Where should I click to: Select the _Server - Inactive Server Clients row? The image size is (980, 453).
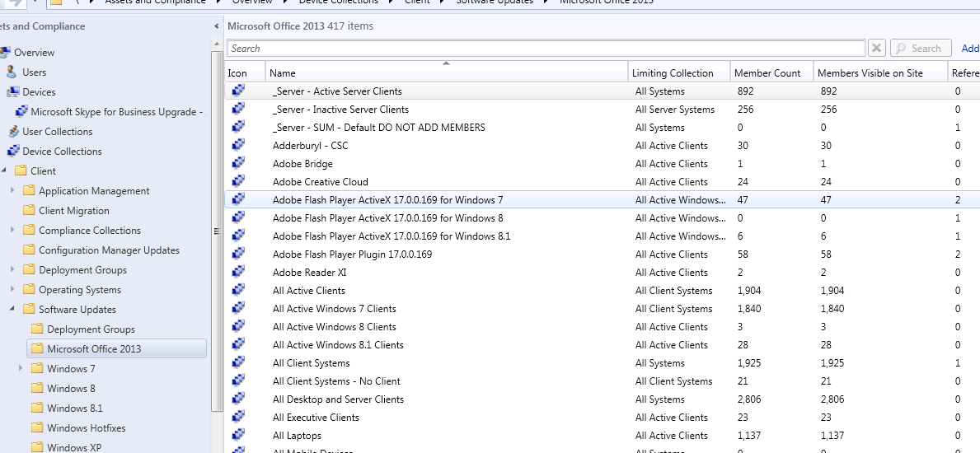602,110
